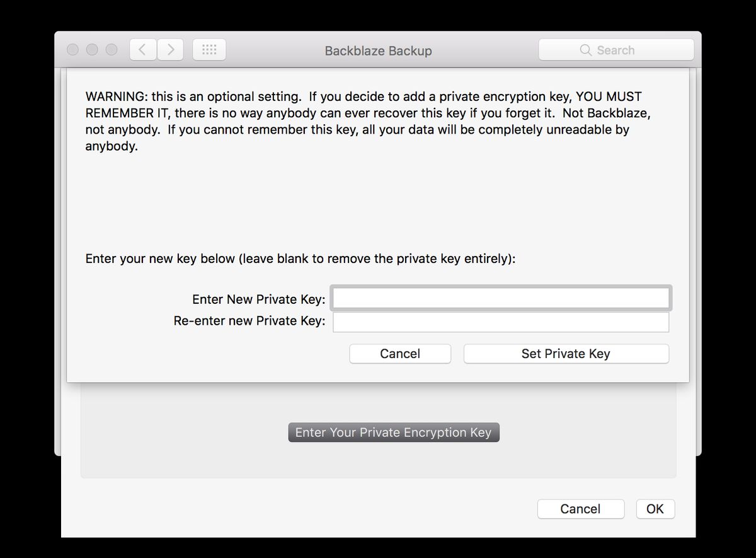Show all preferences via grid icon

click(x=209, y=50)
